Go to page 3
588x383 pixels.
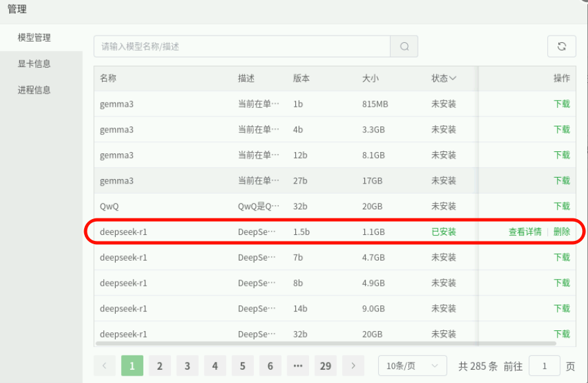pos(187,366)
